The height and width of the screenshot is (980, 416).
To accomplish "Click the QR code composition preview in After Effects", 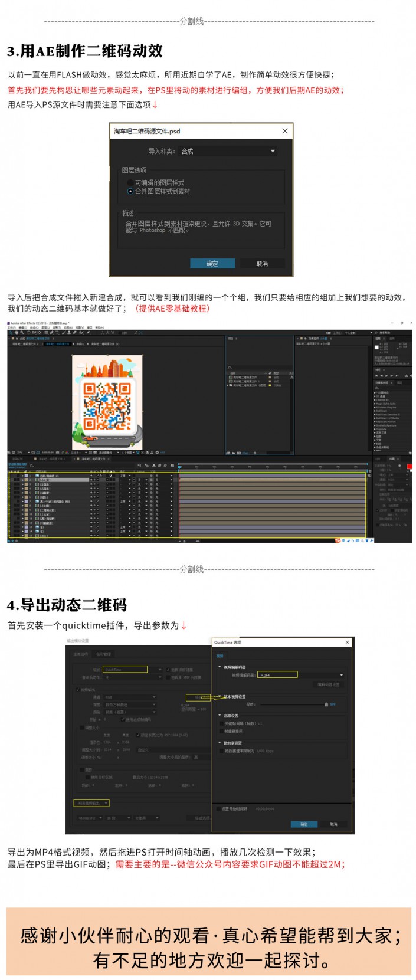I will click(107, 401).
